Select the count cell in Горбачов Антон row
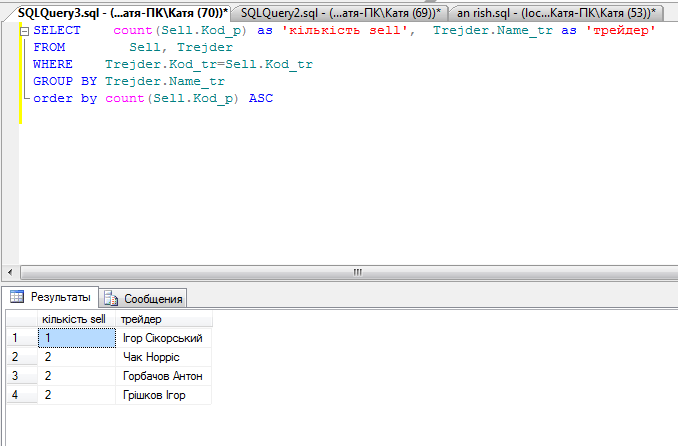 pyautogui.click(x=77, y=376)
